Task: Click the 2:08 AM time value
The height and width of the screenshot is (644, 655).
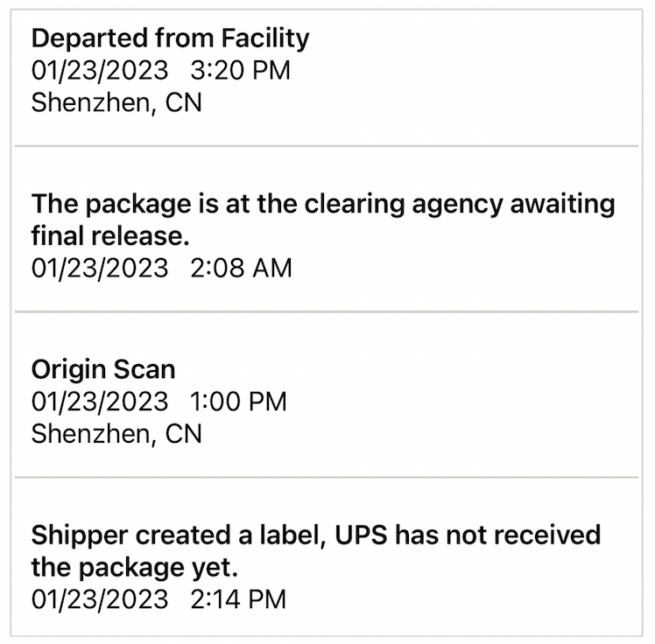Action: [x=242, y=268]
